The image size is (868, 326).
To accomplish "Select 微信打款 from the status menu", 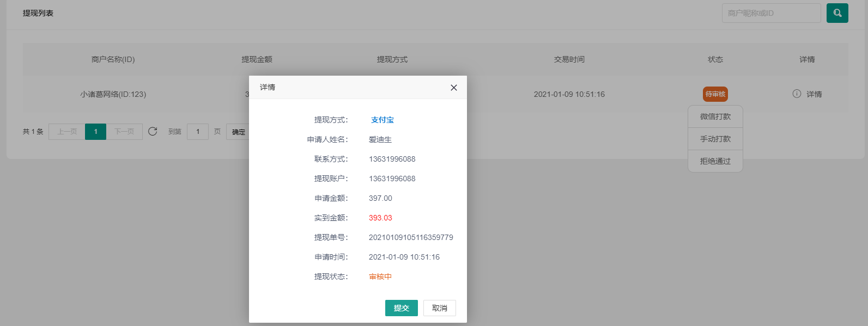I will [x=715, y=116].
